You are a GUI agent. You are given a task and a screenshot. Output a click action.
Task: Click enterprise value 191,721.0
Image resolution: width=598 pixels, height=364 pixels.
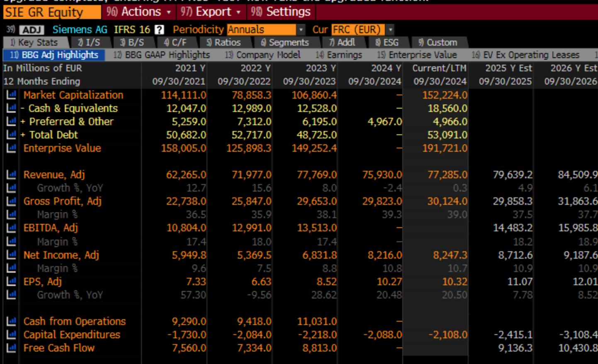(445, 148)
